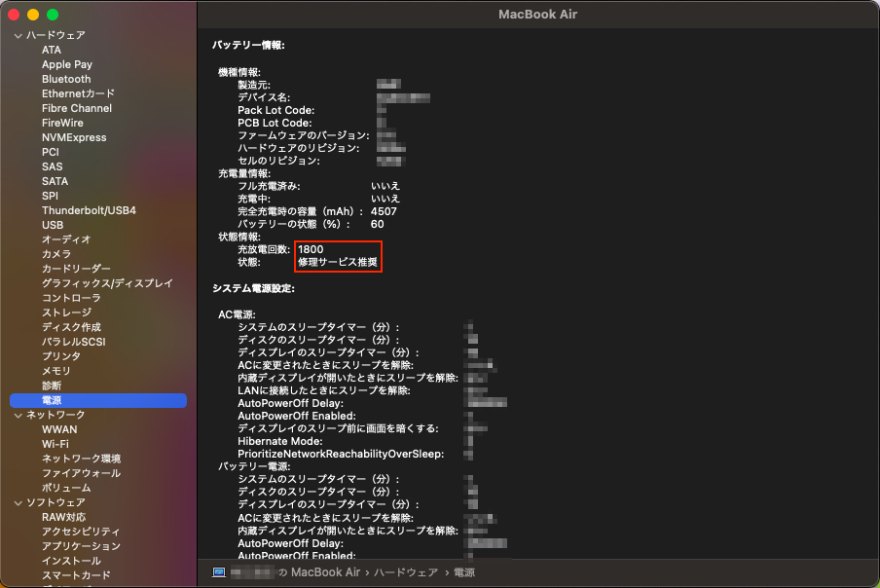This screenshot has width=880, height=588.
Task: Select Wi-Fi under ネットワーク
Action: click(x=60, y=443)
